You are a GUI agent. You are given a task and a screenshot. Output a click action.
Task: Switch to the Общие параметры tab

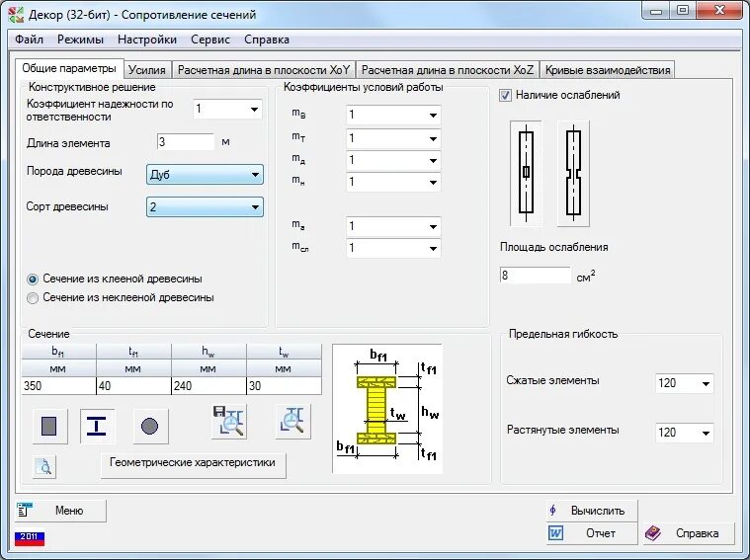[69, 68]
